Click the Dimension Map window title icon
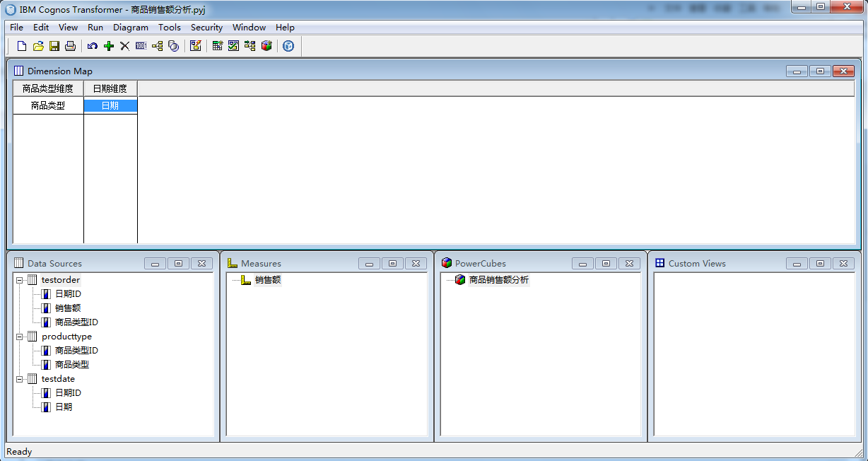Image resolution: width=868 pixels, height=461 pixels. click(x=19, y=71)
